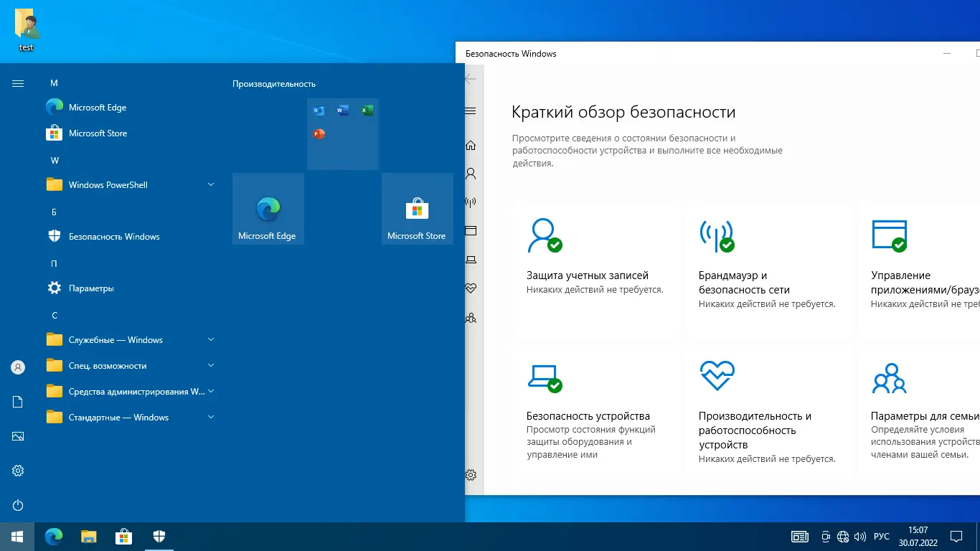Viewport: 980px width, 551px height.
Task: Launch Excel from the Производительность tile group
Action: pyautogui.click(x=367, y=110)
